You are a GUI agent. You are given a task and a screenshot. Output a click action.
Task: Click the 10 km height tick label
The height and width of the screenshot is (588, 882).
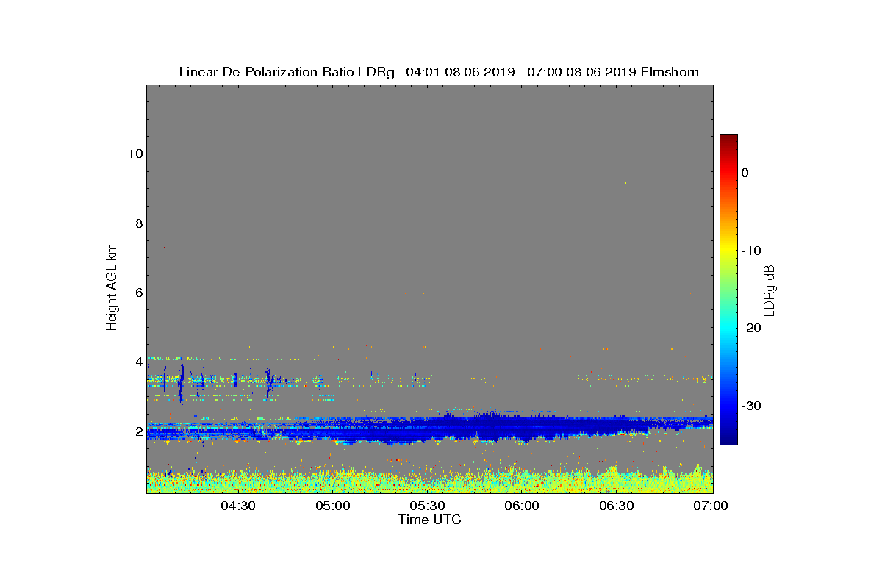[x=135, y=154]
